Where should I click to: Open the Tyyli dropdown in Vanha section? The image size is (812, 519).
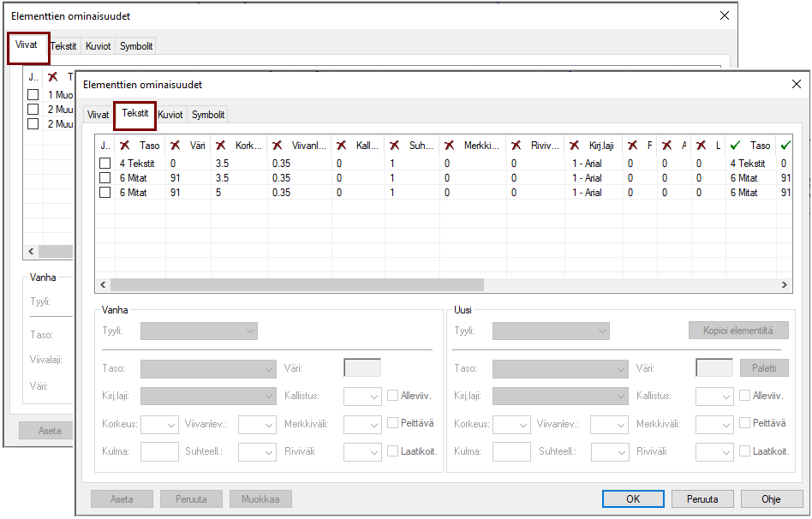[199, 331]
